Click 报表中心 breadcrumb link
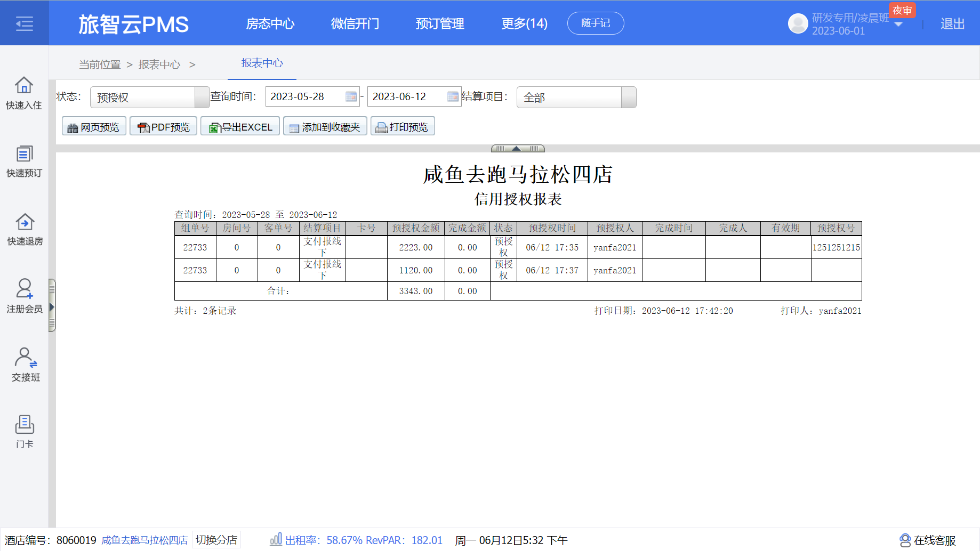 point(159,64)
